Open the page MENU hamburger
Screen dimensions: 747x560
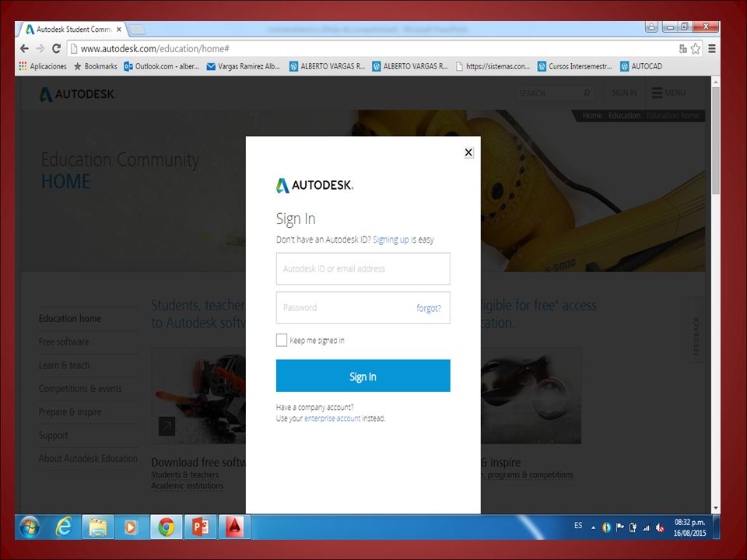point(668,93)
